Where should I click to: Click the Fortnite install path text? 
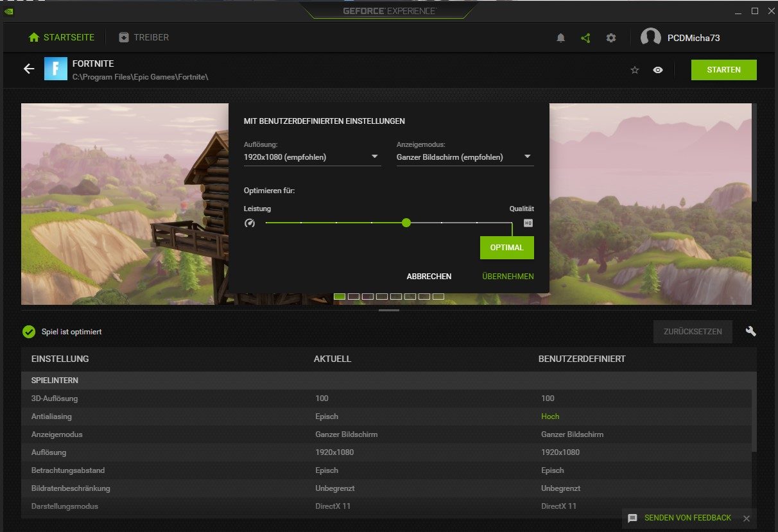point(141,77)
